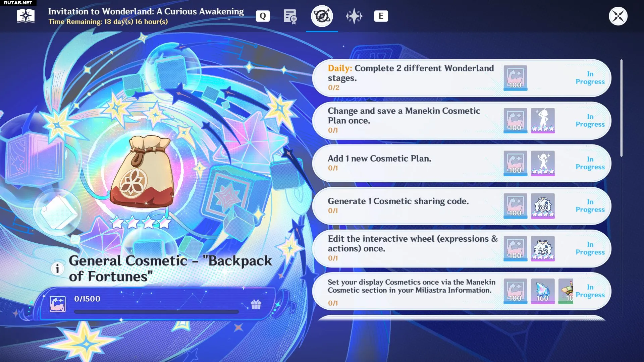
Task: Click the character face reward on Generate sharing code
Action: (x=543, y=206)
